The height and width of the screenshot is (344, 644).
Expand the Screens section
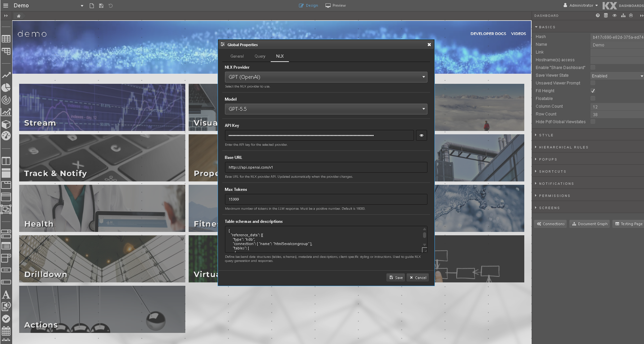pos(547,208)
